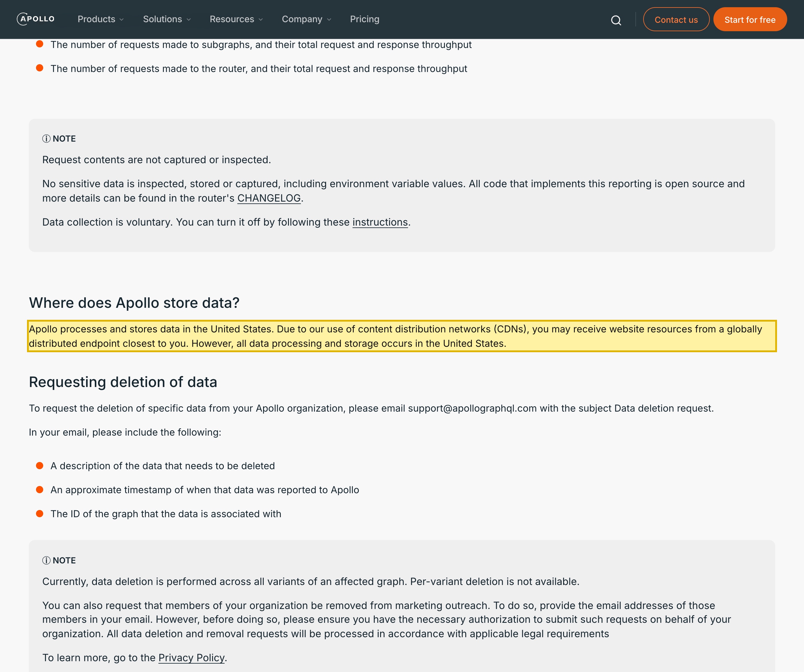
Task: Click the info icon in the first NOTE
Action: 46,139
